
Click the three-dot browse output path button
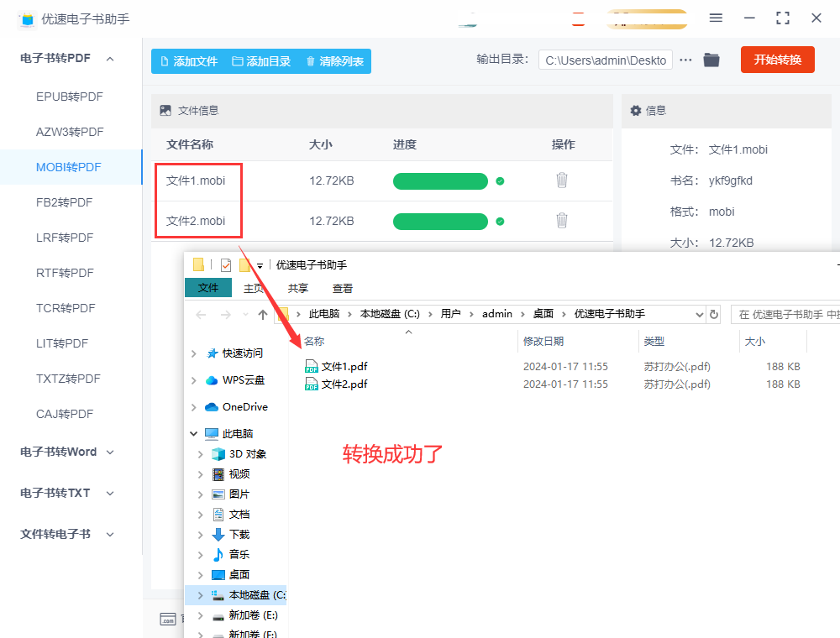coord(686,60)
